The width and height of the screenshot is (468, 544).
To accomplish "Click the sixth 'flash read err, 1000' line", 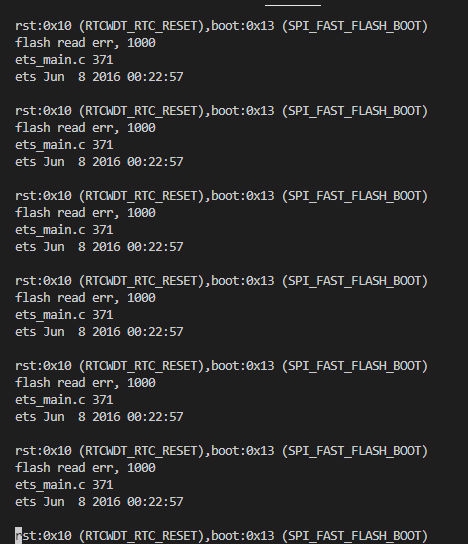I will pos(85,468).
